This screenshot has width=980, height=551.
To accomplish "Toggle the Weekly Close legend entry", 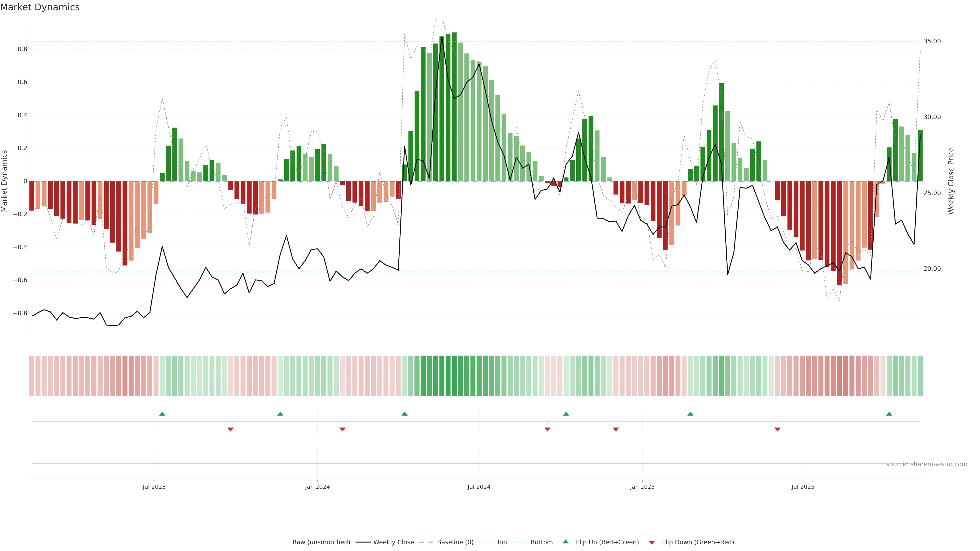I will coord(393,542).
